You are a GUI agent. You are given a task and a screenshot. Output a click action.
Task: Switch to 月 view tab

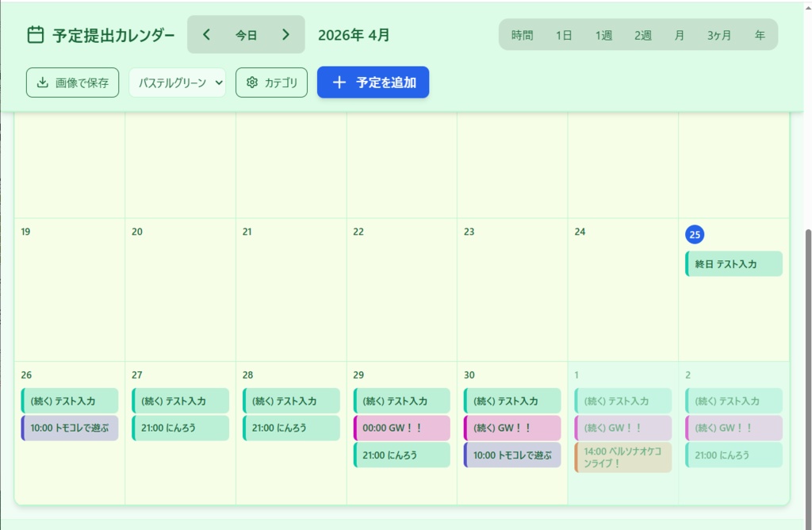pos(679,35)
